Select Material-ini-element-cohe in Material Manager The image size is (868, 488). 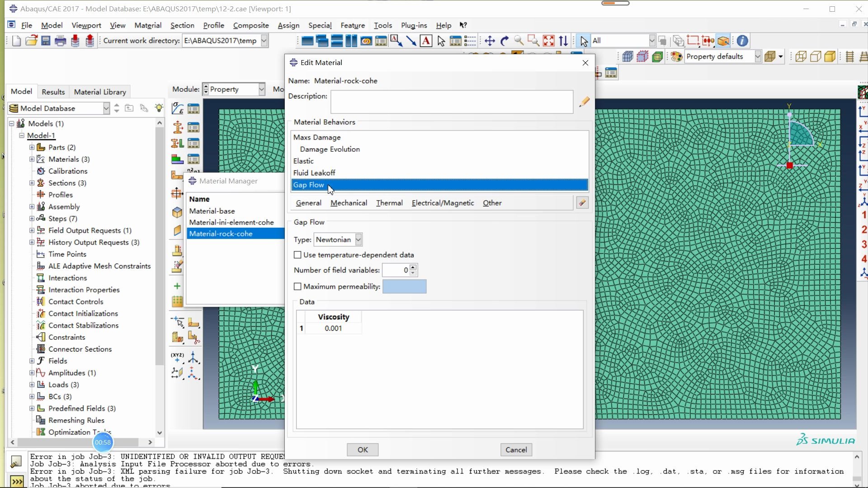click(236, 222)
